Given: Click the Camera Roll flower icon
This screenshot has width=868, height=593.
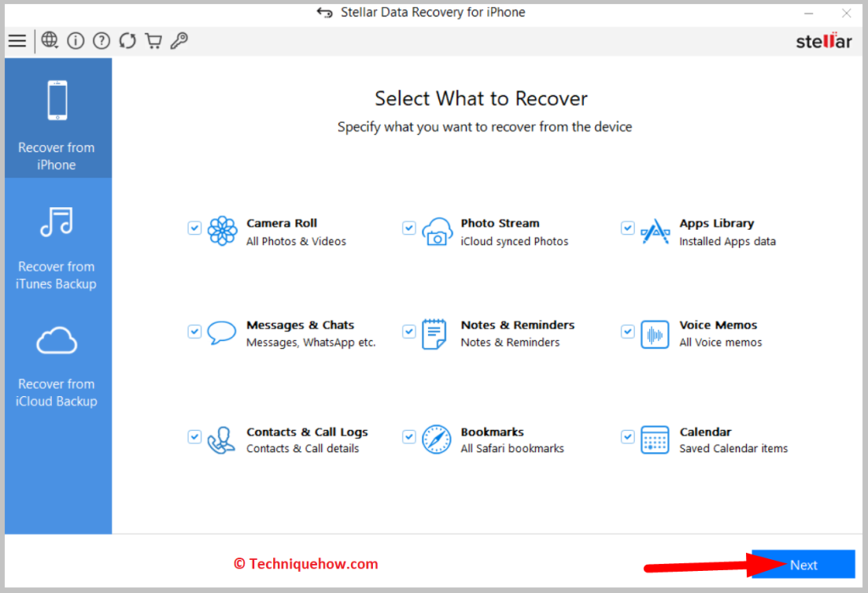Looking at the screenshot, I should tap(222, 231).
